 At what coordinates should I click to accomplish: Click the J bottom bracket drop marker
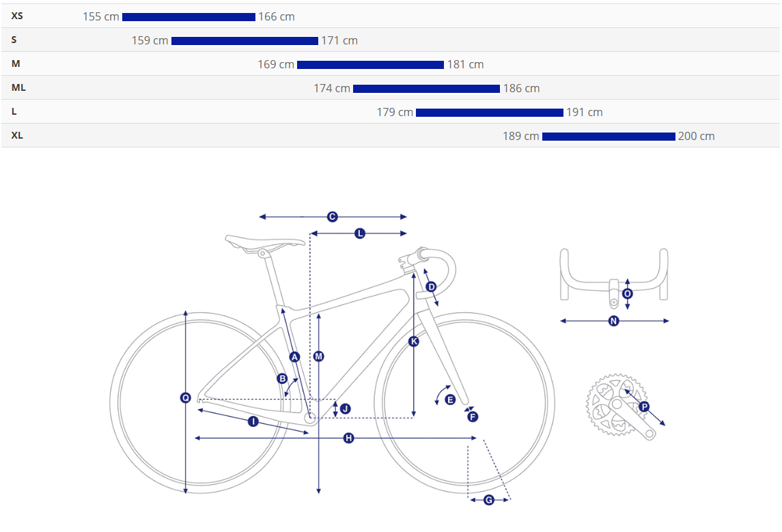[345, 409]
